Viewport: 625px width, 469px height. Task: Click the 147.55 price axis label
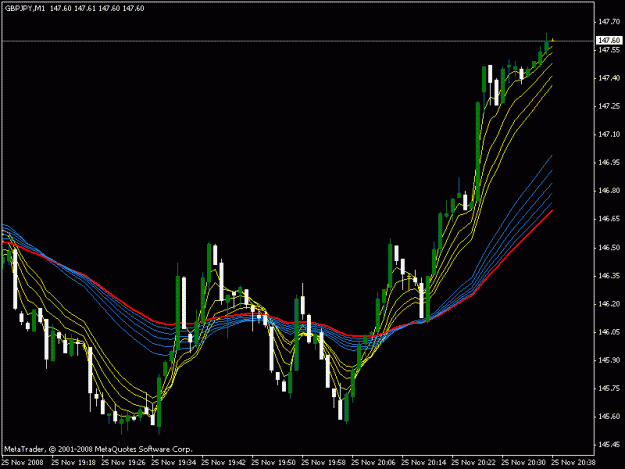tap(609, 50)
